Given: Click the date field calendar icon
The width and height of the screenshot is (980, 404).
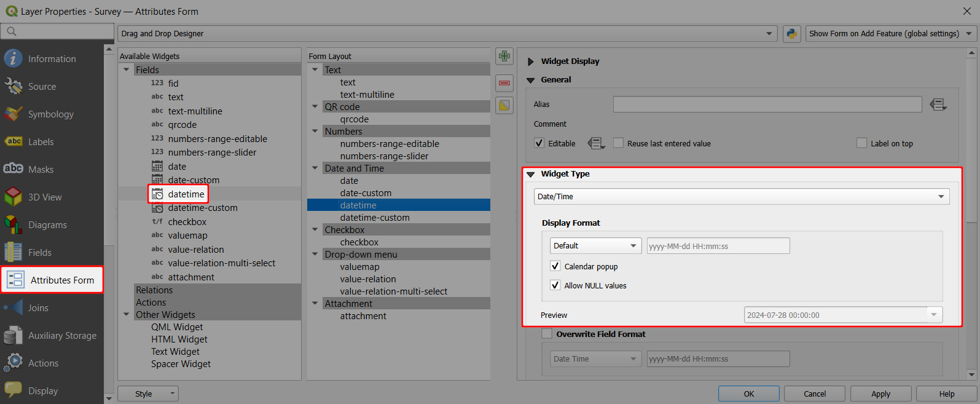Looking at the screenshot, I should pos(157,166).
